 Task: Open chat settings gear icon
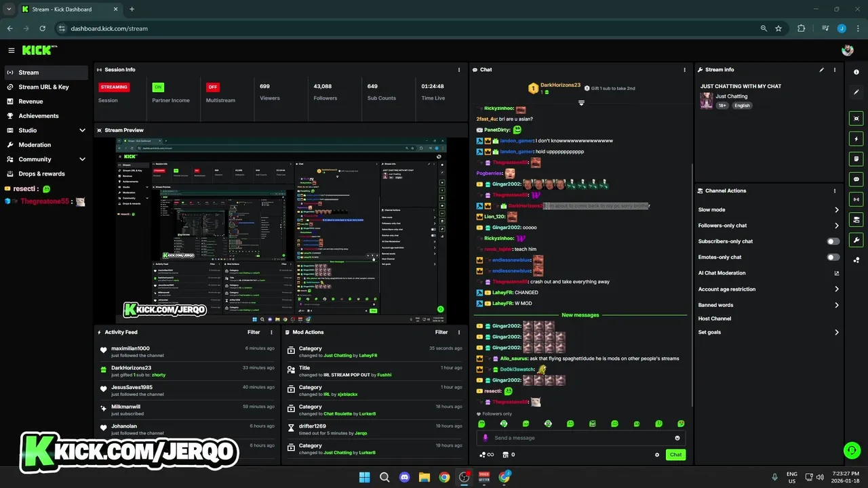tap(657, 455)
